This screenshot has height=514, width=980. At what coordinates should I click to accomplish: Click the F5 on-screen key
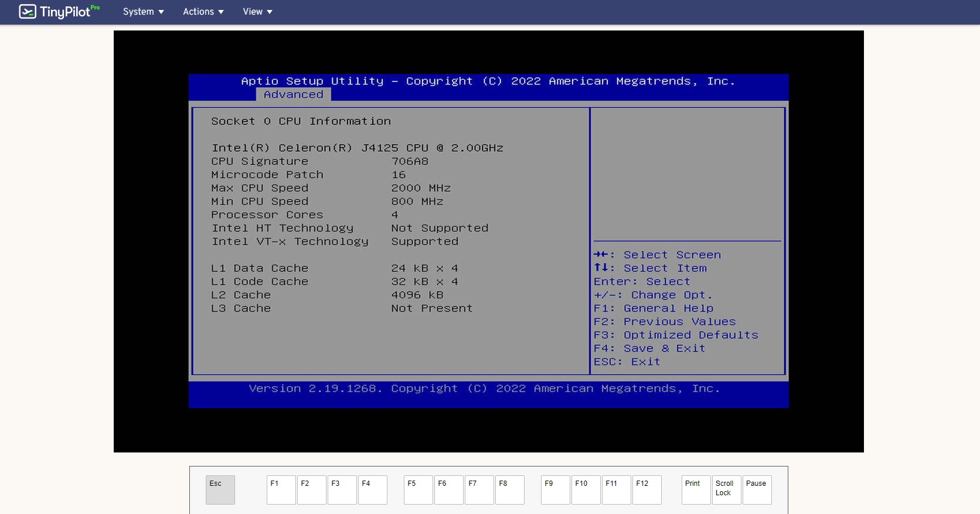(418, 489)
